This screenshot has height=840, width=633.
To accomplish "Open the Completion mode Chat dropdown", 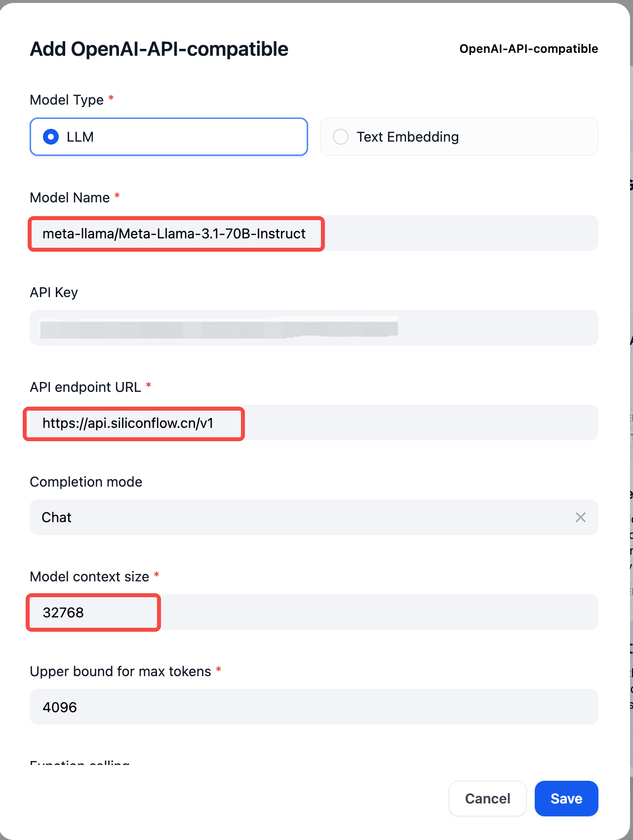I will click(x=314, y=517).
